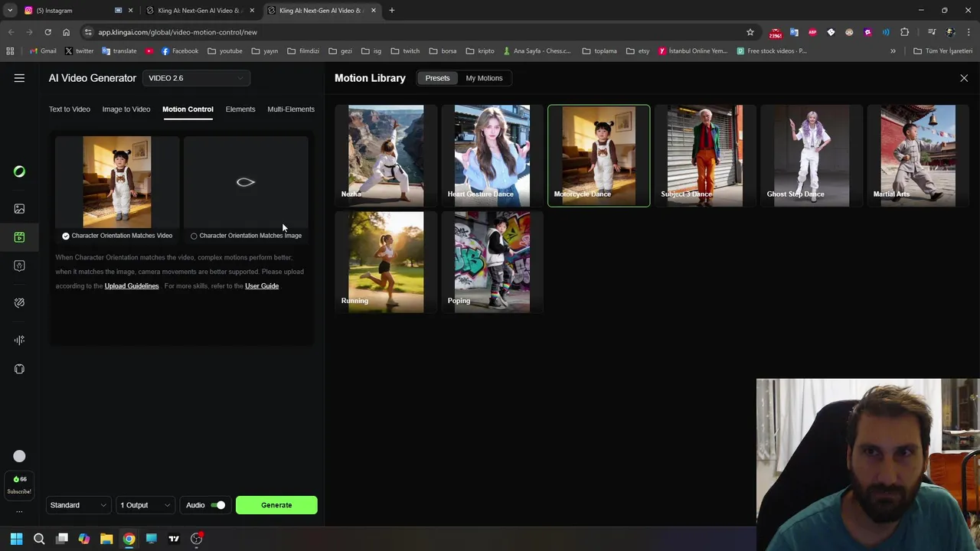Switch to Image to Video tab
This screenshot has width=980, height=551.
tap(126, 109)
